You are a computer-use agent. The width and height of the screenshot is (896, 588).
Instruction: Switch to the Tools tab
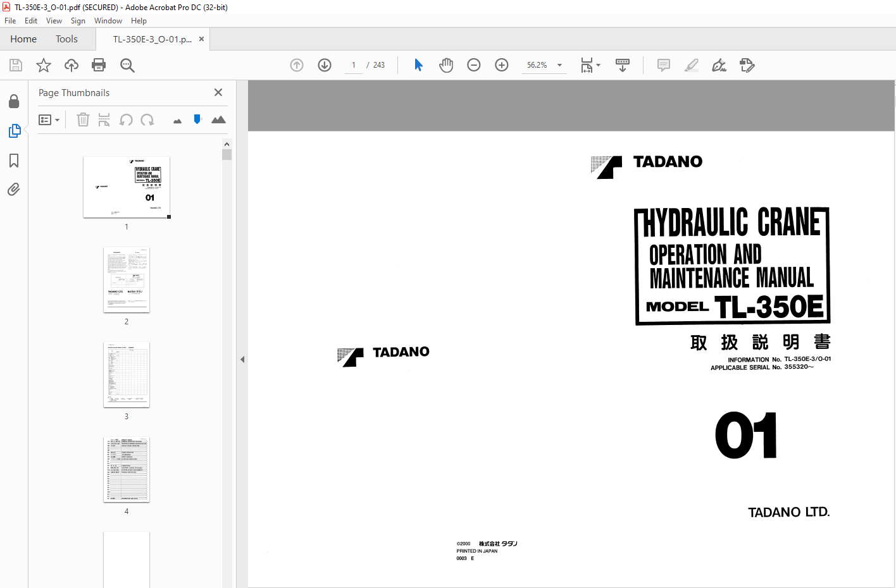tap(66, 39)
